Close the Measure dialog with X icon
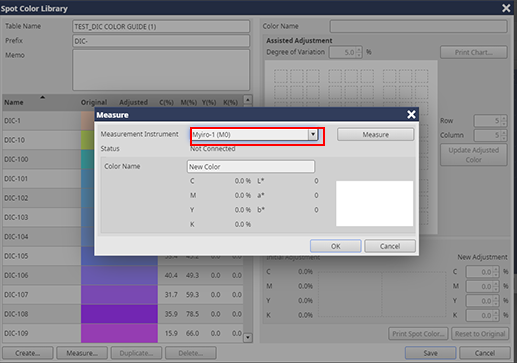 pos(411,115)
